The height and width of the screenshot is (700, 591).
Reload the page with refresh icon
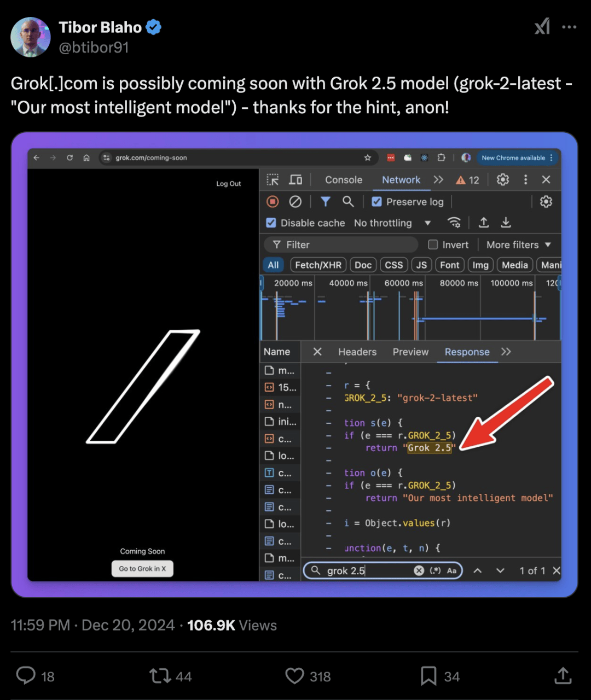point(69,157)
